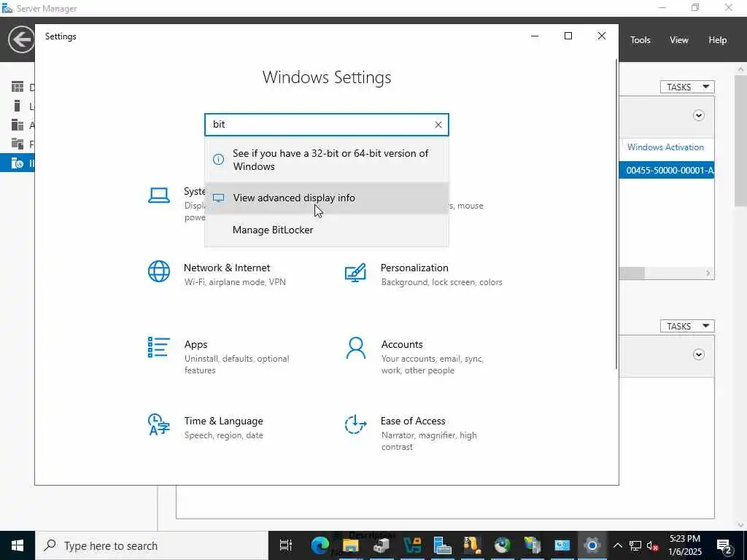
Task: Open Task View from the taskbar
Action: pos(285,545)
